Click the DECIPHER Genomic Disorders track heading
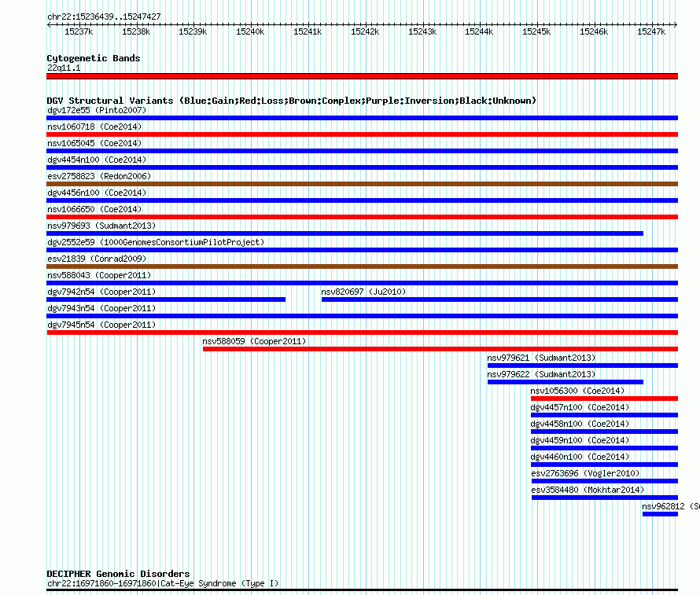The height and width of the screenshot is (595, 700). pos(118,574)
